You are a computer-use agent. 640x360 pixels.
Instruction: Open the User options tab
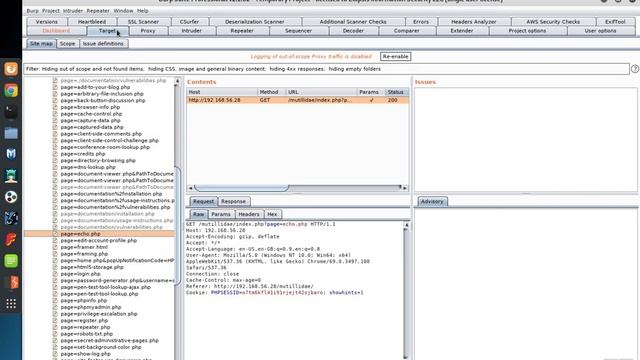(600, 31)
